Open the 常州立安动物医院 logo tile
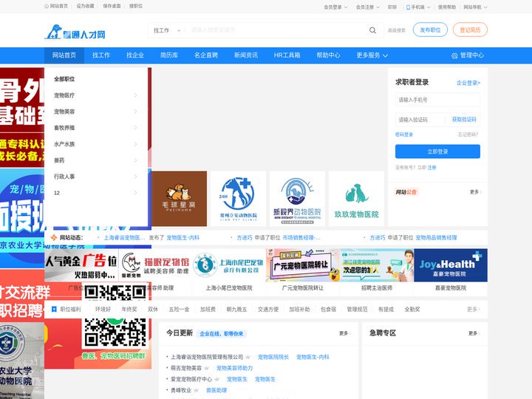This screenshot has width=532, height=399. tap(238, 199)
